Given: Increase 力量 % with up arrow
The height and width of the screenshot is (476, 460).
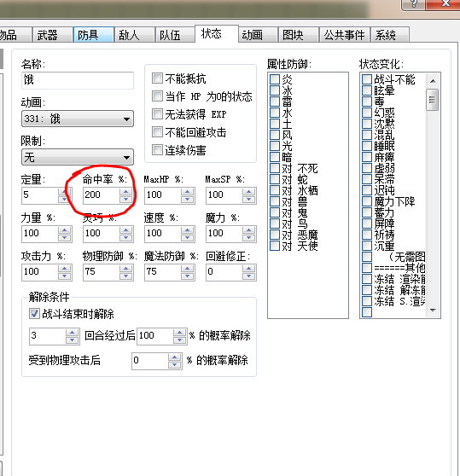Looking at the screenshot, I should (x=64, y=230).
